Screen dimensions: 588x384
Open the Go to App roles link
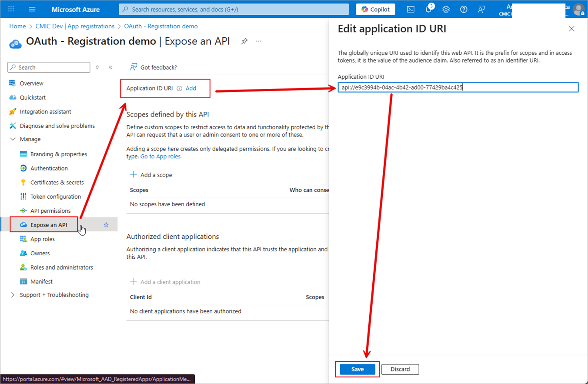click(x=160, y=156)
